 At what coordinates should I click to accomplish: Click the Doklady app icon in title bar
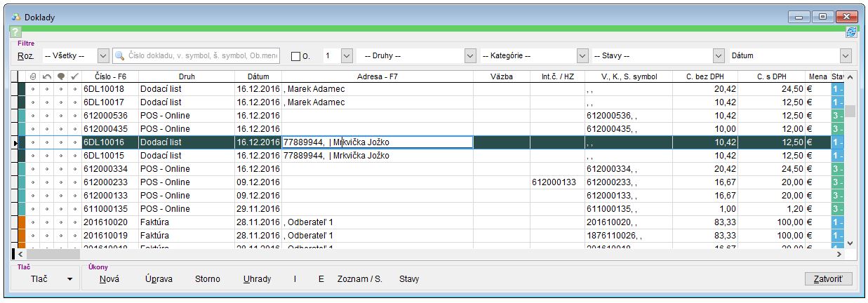17,17
